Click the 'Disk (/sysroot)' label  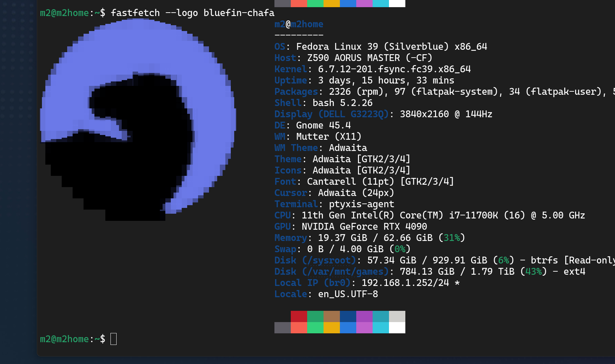tap(315, 260)
